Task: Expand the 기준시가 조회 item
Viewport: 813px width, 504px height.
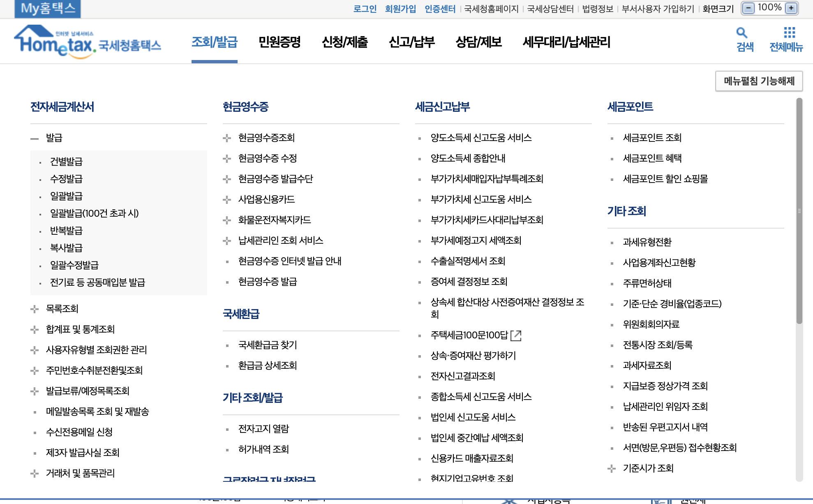Action: tap(612, 469)
